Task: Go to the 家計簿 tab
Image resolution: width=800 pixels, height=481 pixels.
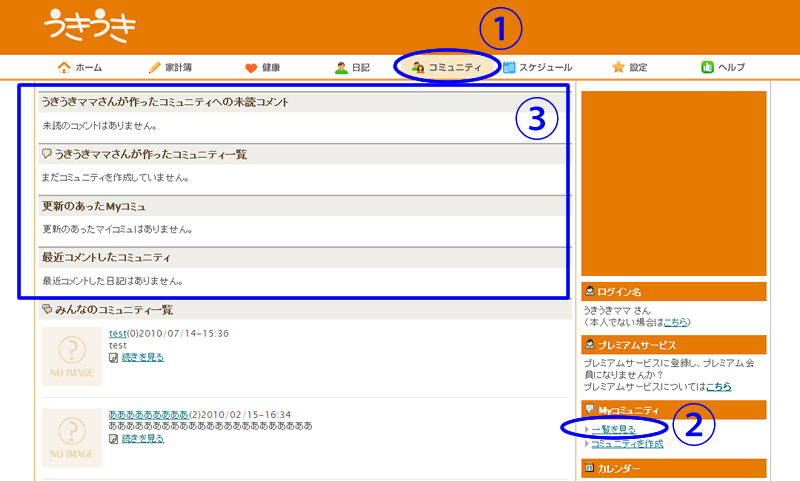Action: 179,68
